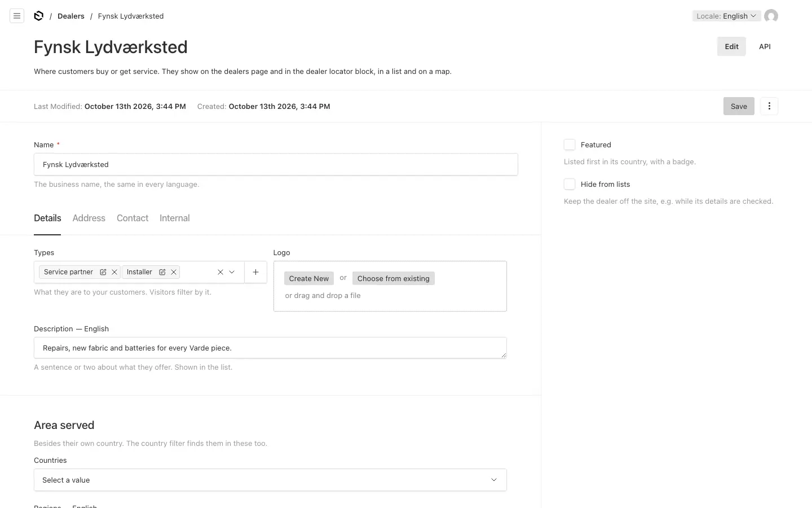Open the Locale: English dropdown

click(726, 16)
